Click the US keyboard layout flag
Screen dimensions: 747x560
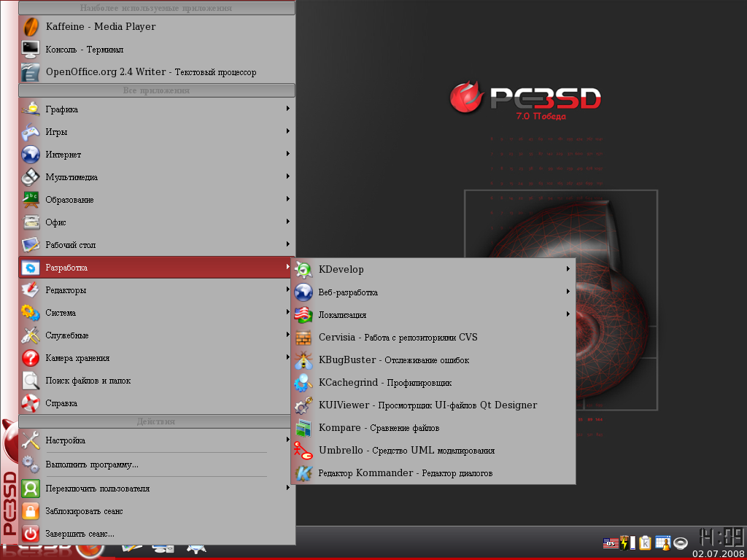tap(610, 542)
